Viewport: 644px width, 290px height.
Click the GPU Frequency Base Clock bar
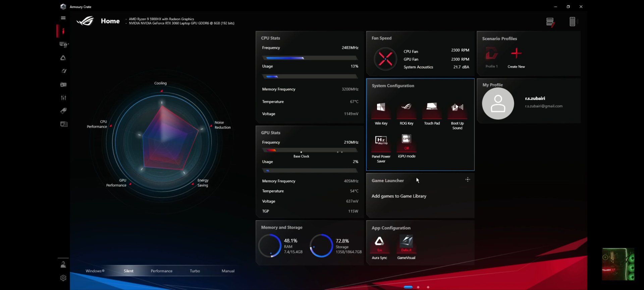point(310,150)
